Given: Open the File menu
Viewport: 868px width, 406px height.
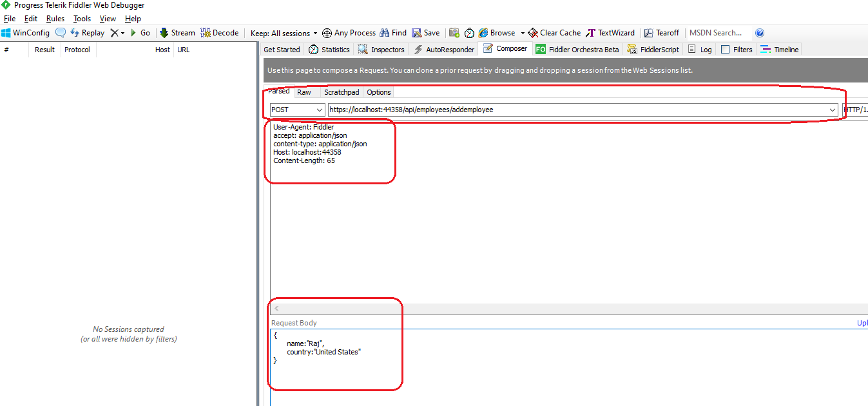Looking at the screenshot, I should pos(10,19).
